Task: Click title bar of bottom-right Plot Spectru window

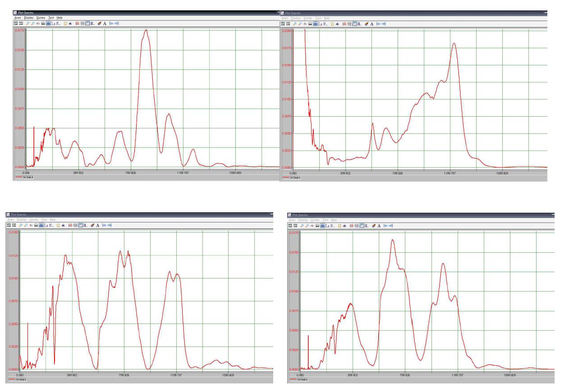Action: pos(422,215)
